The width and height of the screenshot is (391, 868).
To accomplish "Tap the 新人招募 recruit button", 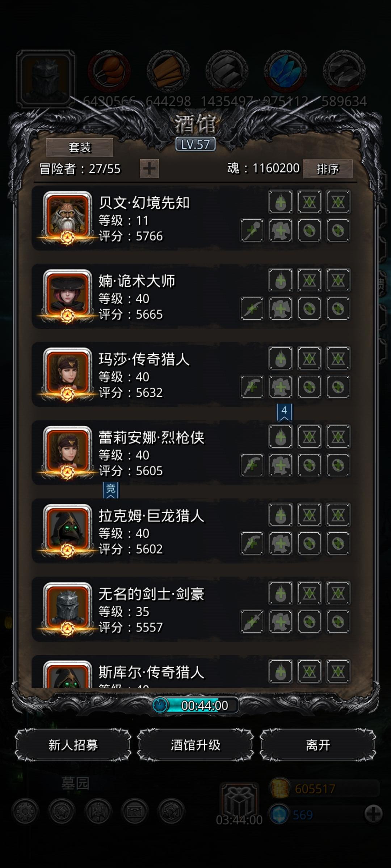I will 73,745.
